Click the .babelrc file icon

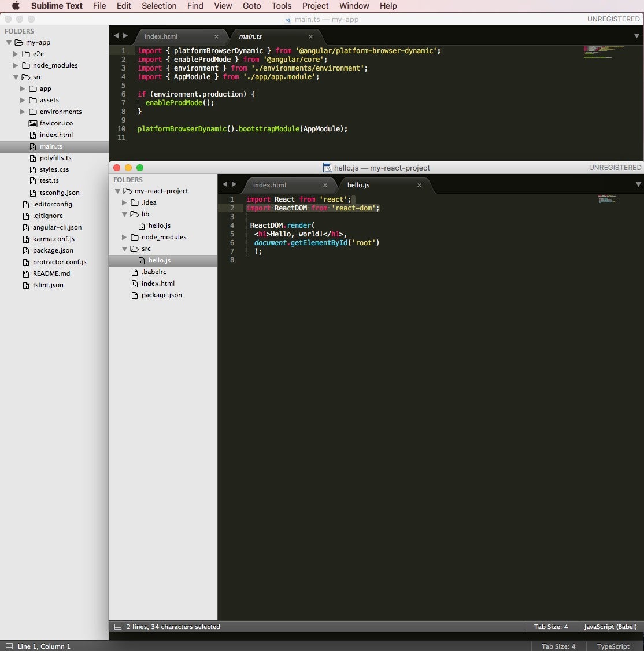pyautogui.click(x=135, y=272)
